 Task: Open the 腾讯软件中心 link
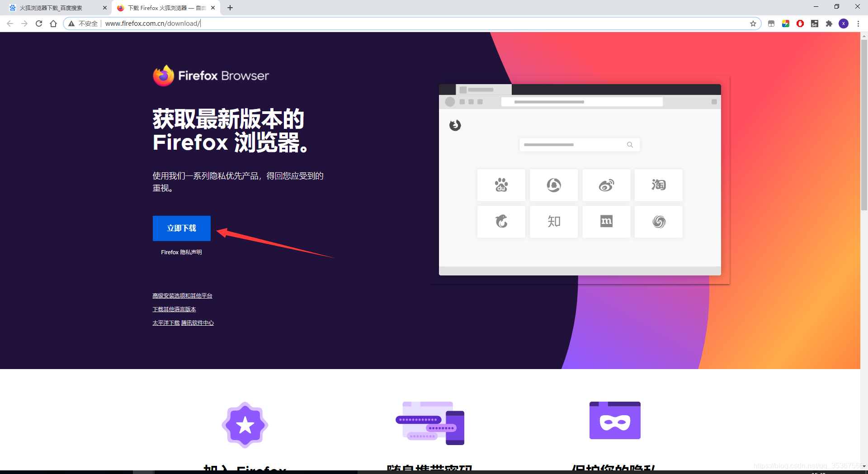[x=198, y=323]
